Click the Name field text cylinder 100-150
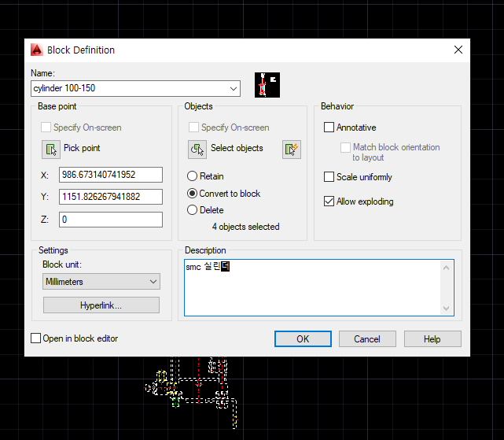Viewport: 504px width, 440px height. coord(64,88)
